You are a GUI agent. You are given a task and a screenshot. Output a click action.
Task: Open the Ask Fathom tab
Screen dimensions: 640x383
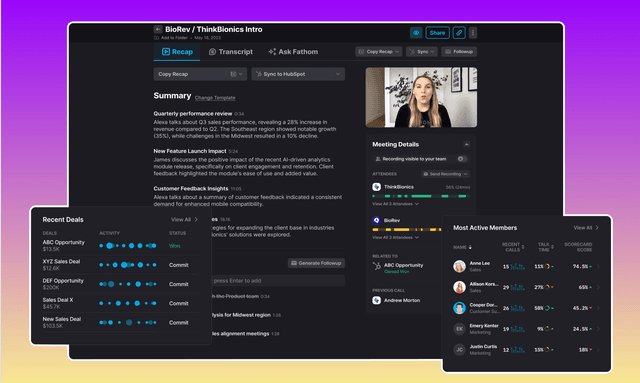(293, 52)
